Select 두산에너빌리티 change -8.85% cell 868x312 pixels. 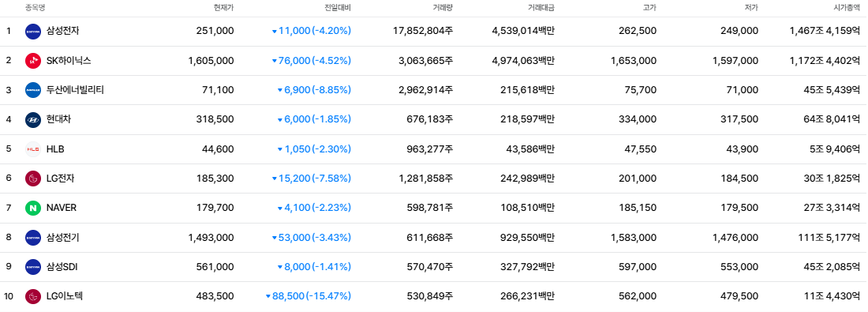point(314,90)
